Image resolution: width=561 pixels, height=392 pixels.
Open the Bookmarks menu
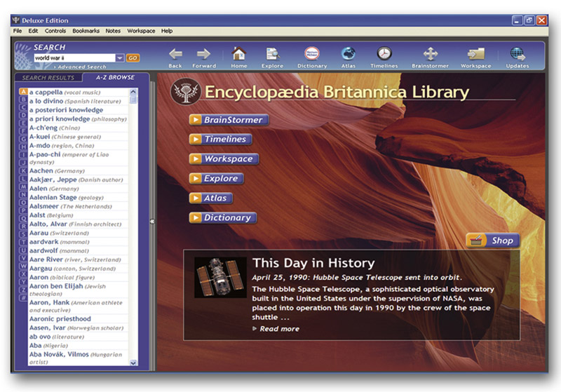point(86,31)
